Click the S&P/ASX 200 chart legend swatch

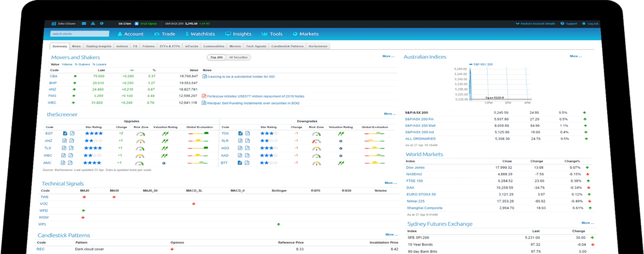(471, 63)
